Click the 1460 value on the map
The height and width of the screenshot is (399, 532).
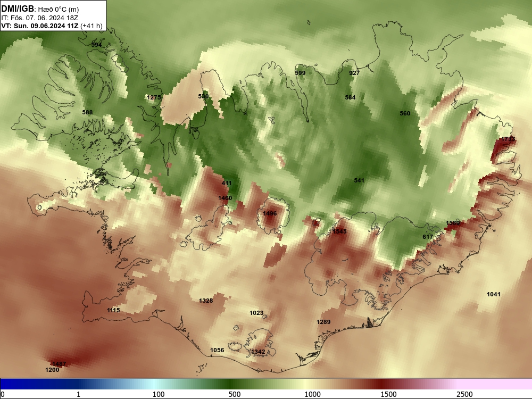[225, 198]
